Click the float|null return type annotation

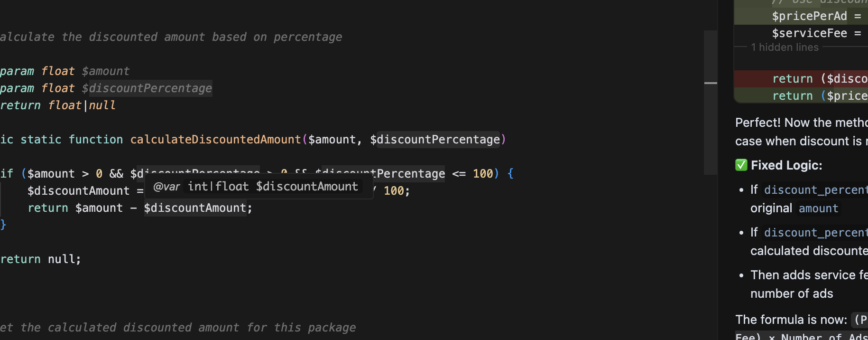pyautogui.click(x=82, y=105)
